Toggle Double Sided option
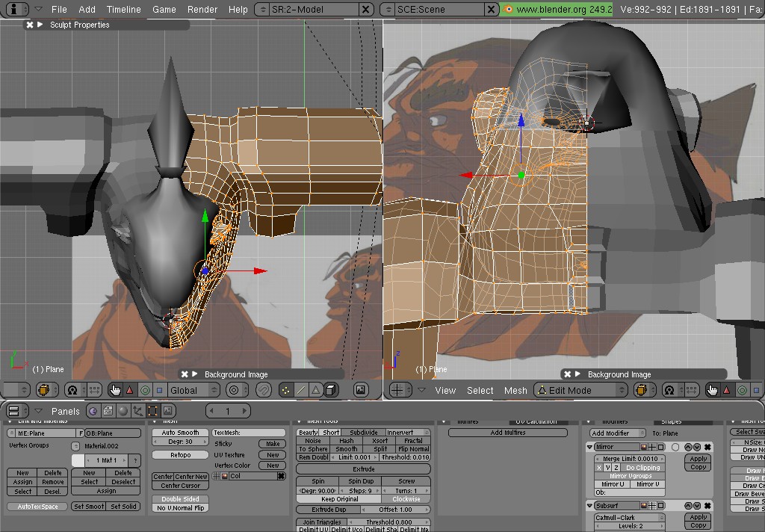 [181, 499]
